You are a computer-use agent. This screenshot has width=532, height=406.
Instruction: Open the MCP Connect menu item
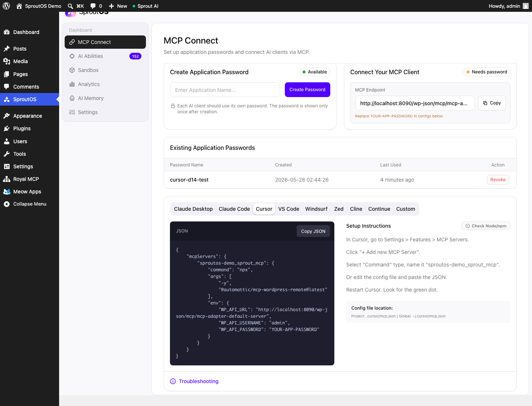pos(105,42)
